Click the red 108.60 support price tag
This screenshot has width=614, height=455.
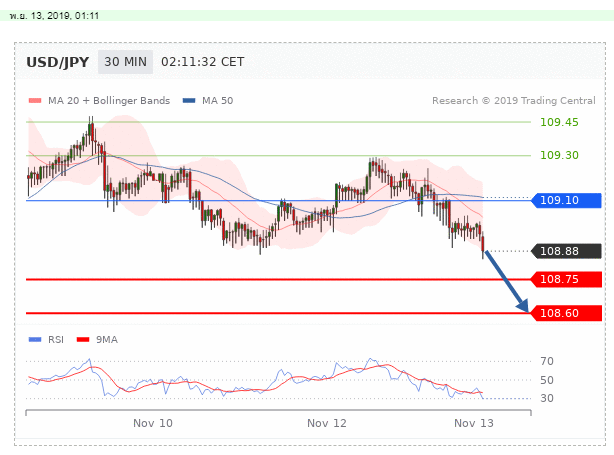pyautogui.click(x=566, y=313)
